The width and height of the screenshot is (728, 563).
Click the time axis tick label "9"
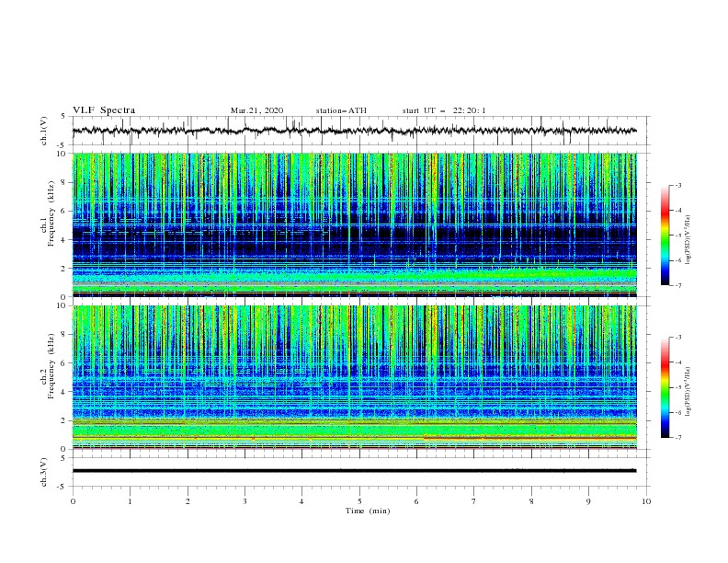(588, 501)
